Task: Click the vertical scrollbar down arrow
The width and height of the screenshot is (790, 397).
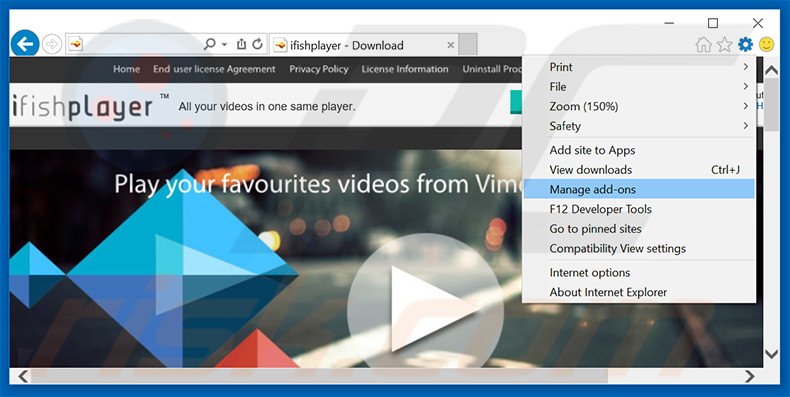Action: point(771,354)
